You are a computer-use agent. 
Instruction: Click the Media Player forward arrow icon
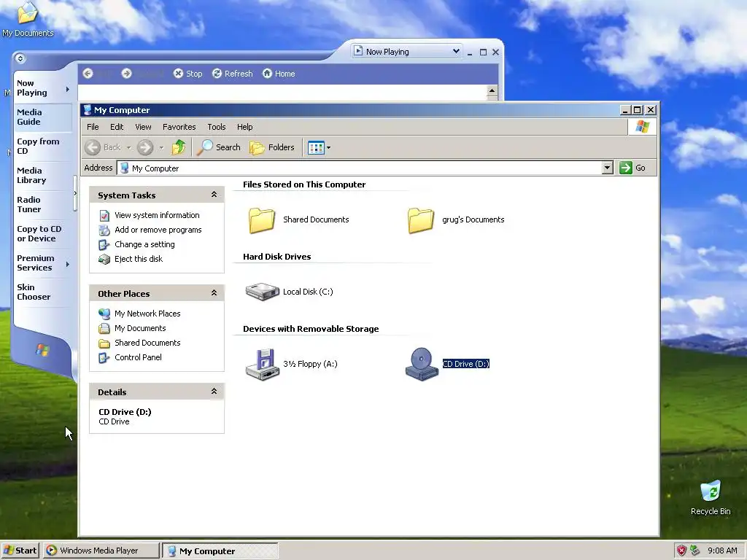pos(126,74)
